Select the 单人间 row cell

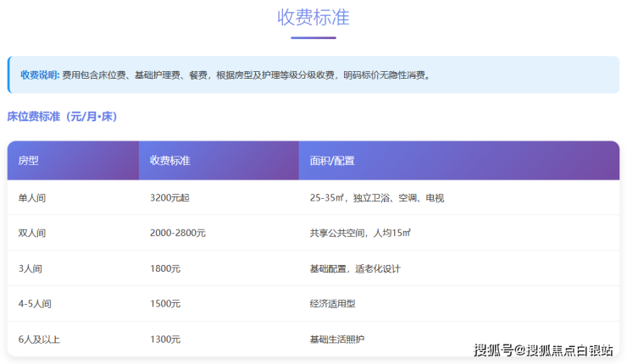point(32,198)
